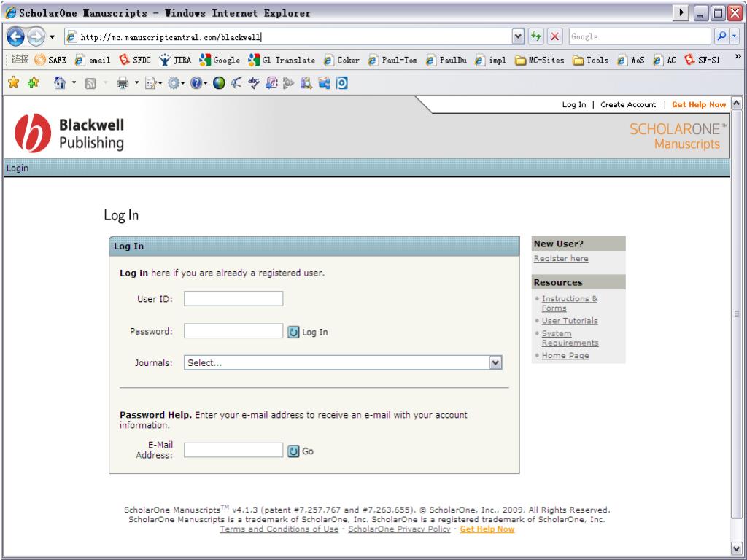Image resolution: width=747 pixels, height=560 pixels.
Task: Click the Print icon
Action: (x=123, y=83)
